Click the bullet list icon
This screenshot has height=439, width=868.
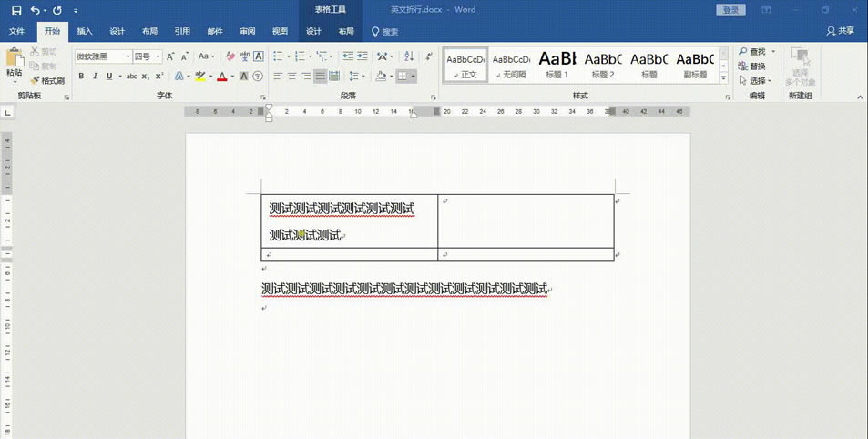tap(279, 56)
